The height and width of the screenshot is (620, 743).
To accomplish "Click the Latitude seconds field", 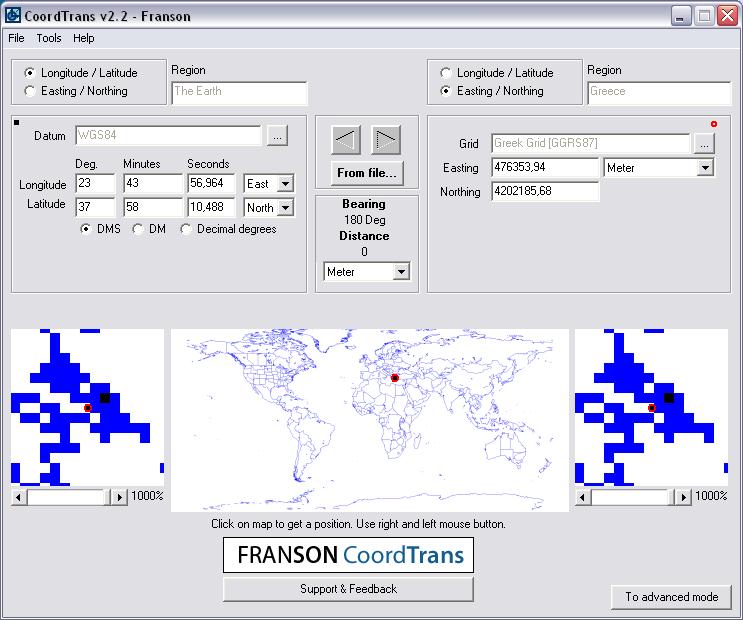I will [211, 207].
